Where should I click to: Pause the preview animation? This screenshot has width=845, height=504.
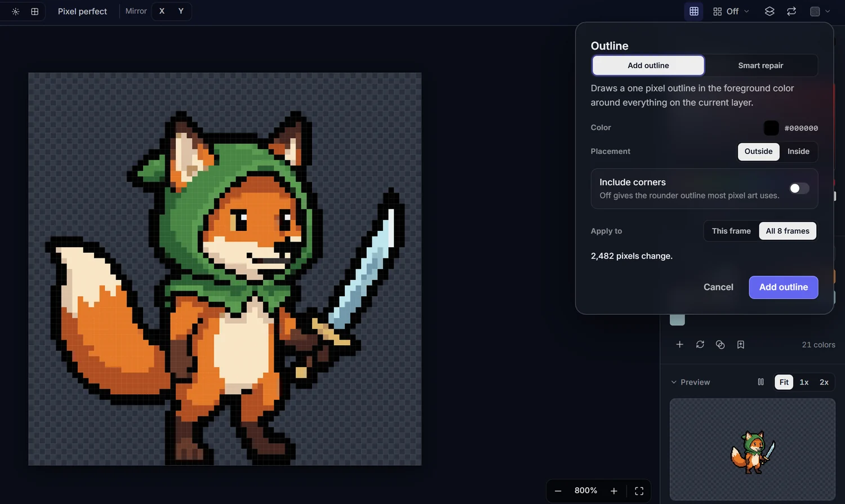point(761,382)
